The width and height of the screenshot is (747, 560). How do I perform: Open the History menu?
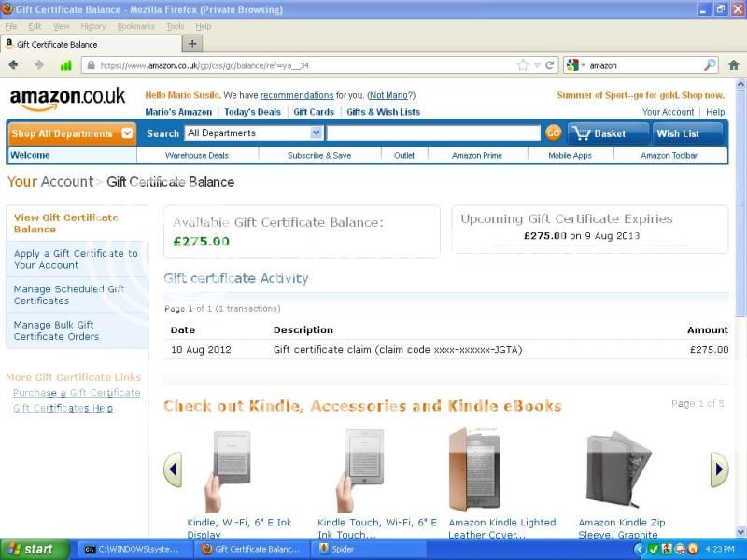(x=92, y=26)
